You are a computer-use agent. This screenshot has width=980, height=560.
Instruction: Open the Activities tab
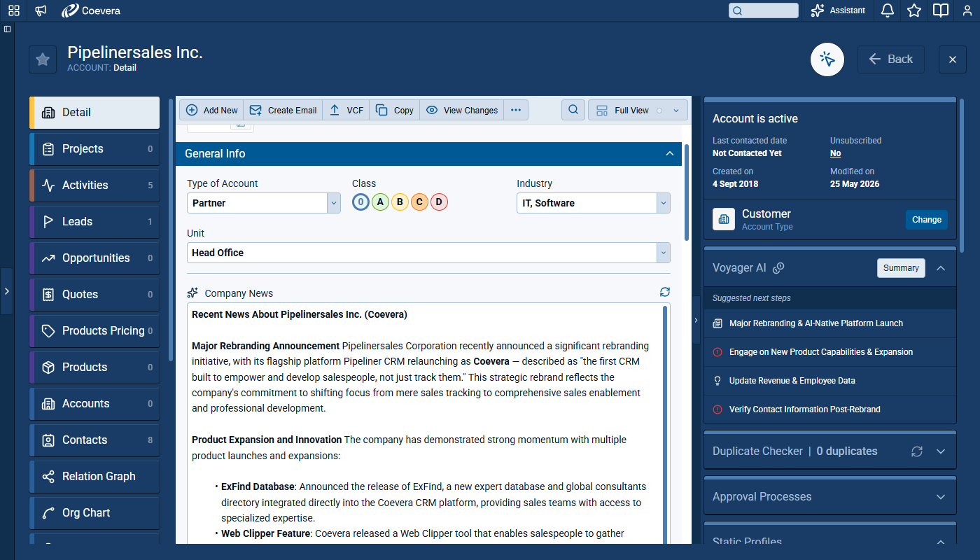point(94,185)
